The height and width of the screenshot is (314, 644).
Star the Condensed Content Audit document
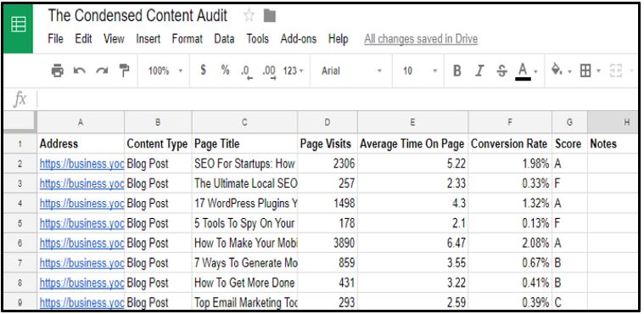click(x=249, y=16)
